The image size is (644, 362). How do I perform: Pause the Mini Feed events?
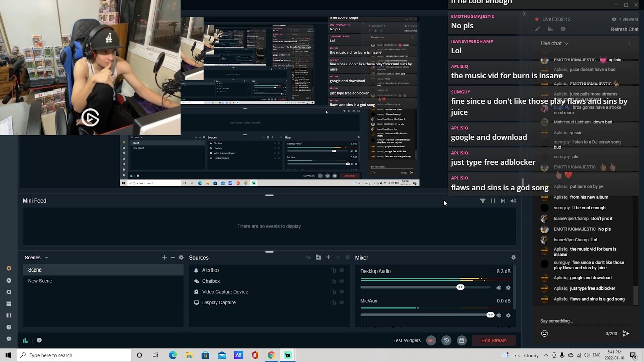point(493,201)
